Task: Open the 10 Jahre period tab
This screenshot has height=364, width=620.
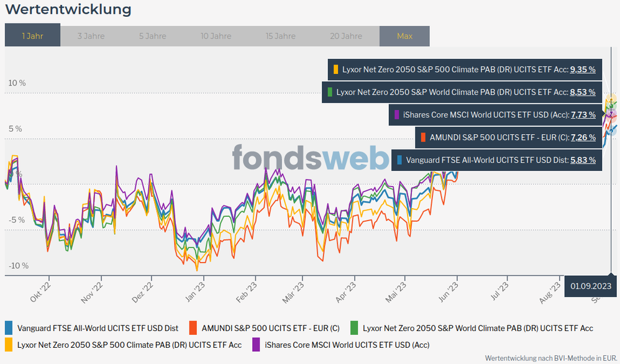Action: click(x=216, y=36)
